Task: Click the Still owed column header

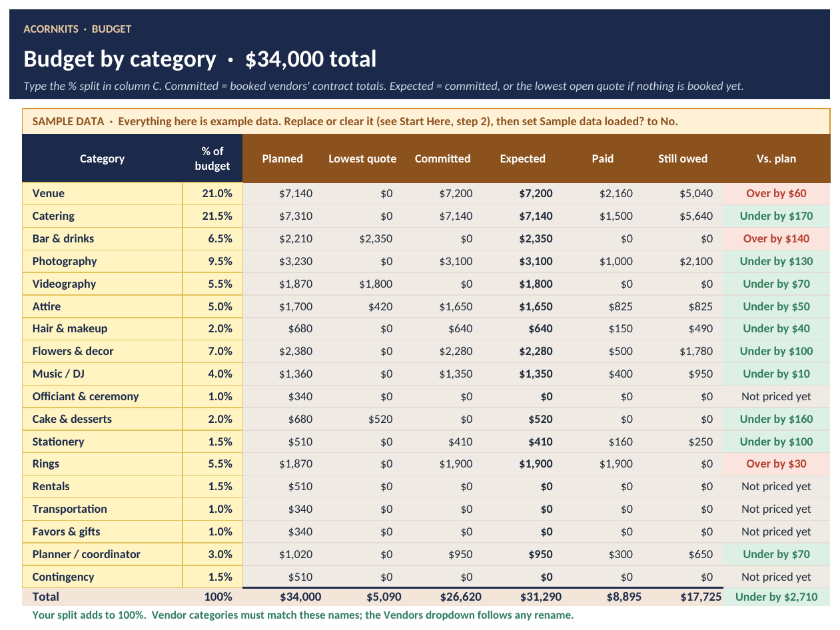Action: (683, 158)
